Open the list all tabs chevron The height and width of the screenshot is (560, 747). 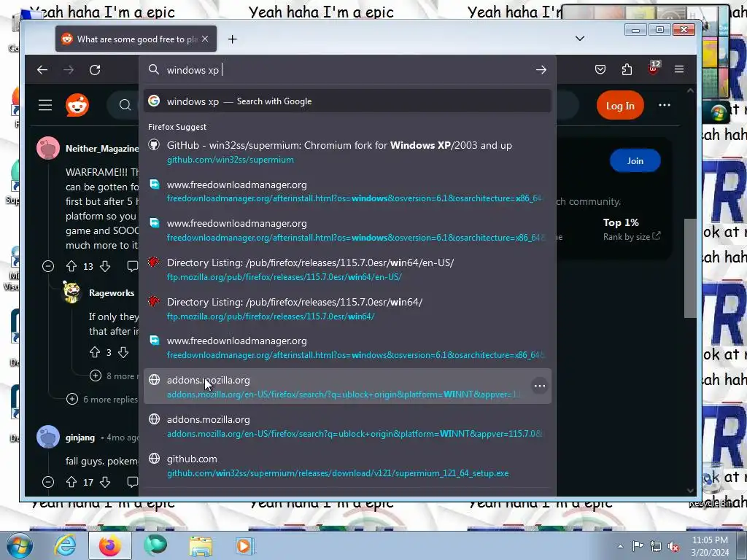point(580,39)
